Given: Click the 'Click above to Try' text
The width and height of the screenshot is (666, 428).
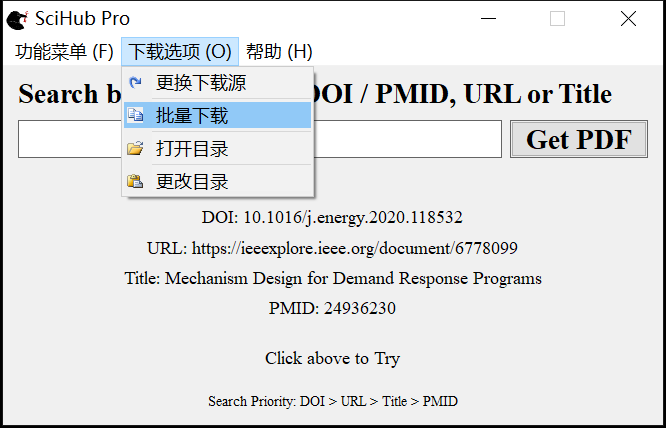Looking at the screenshot, I should 332,358.
